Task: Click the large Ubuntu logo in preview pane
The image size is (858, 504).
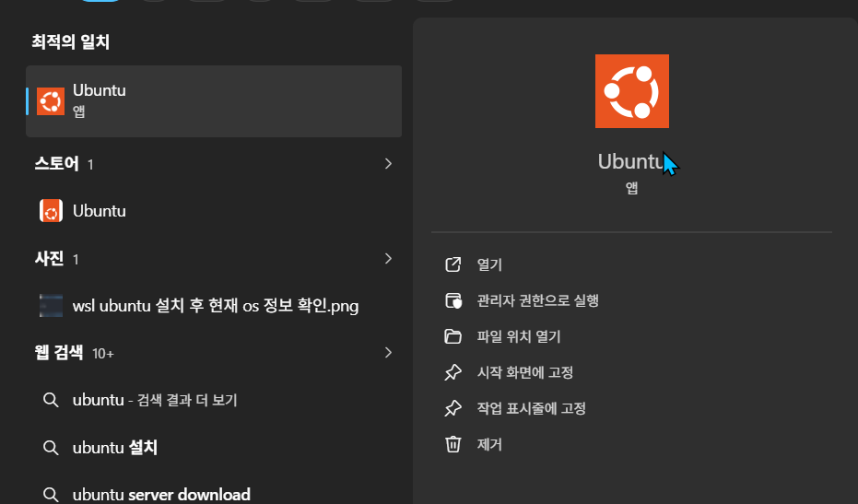Action: click(x=632, y=91)
